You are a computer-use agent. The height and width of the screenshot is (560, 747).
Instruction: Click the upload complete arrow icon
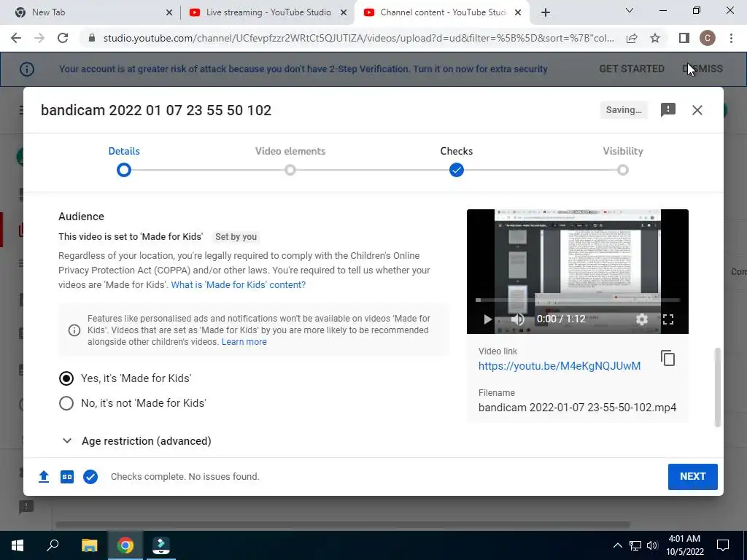[44, 477]
